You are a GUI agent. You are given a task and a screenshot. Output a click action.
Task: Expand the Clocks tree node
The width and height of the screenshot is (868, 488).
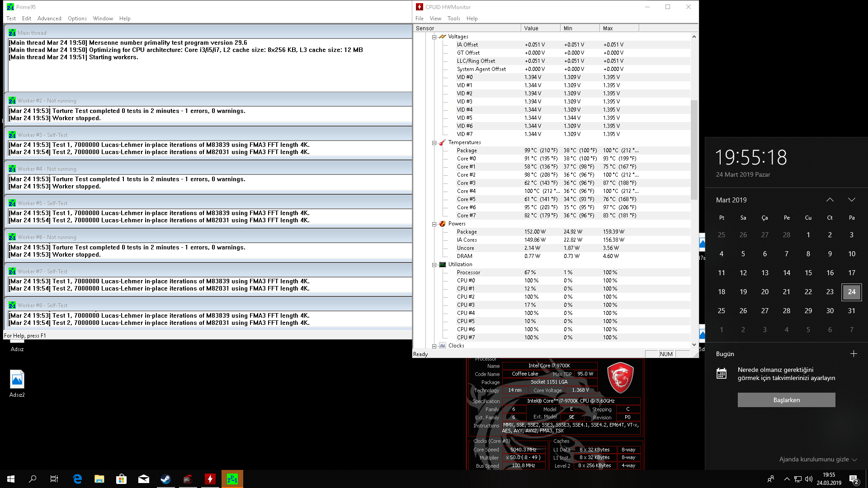pos(434,346)
